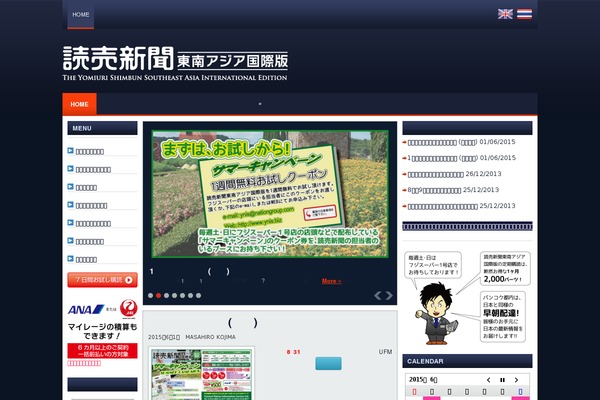Click the MASAHIRO KOJIMA author name
Image resolution: width=600 pixels, height=400 pixels.
[210, 337]
